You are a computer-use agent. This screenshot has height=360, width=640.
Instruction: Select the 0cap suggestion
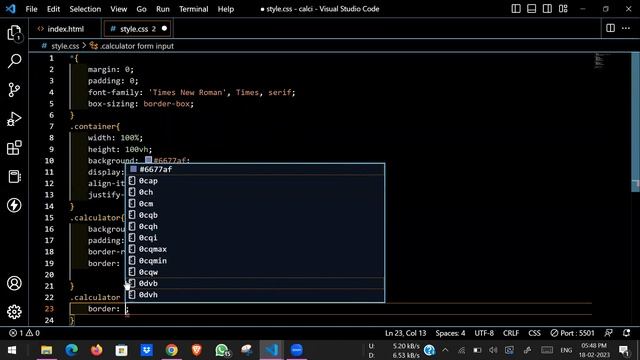tap(255, 181)
